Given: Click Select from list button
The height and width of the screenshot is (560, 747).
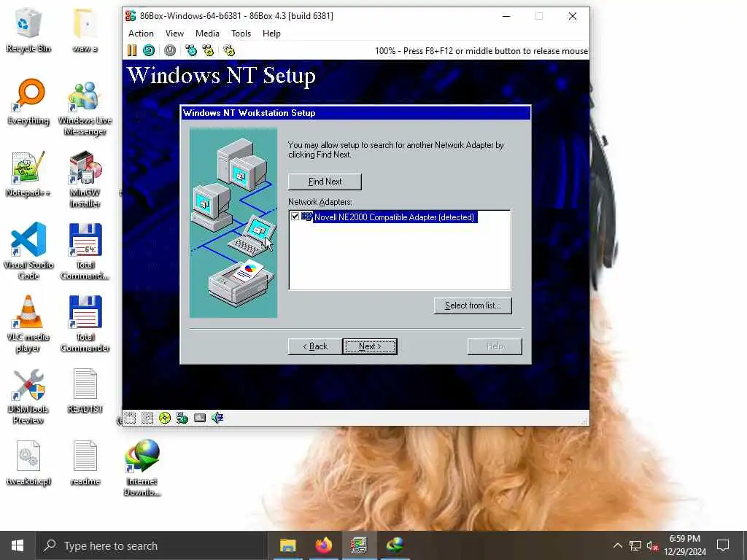Looking at the screenshot, I should 473,306.
